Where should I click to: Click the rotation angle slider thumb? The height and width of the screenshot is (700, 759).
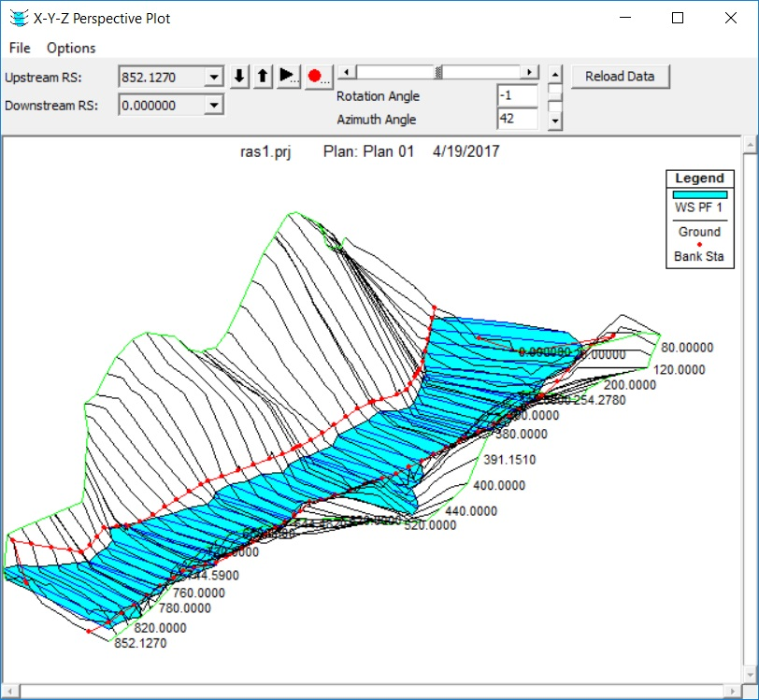tap(438, 72)
